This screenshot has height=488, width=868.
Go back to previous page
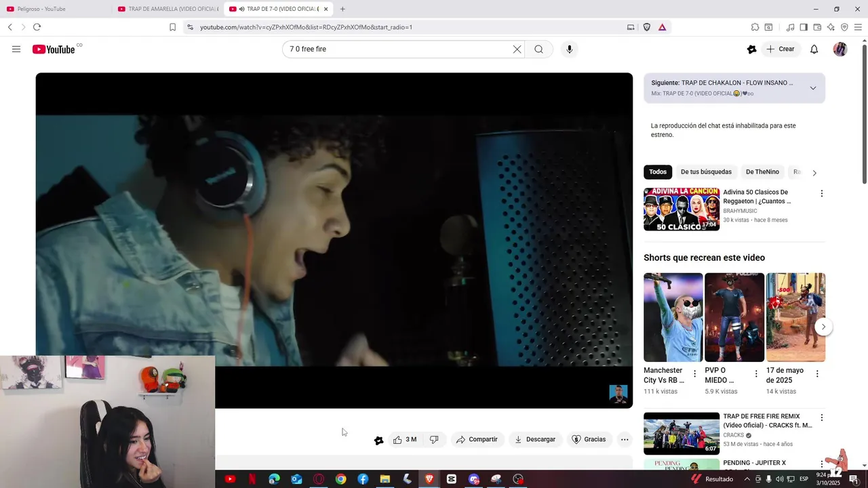pyautogui.click(x=9, y=27)
